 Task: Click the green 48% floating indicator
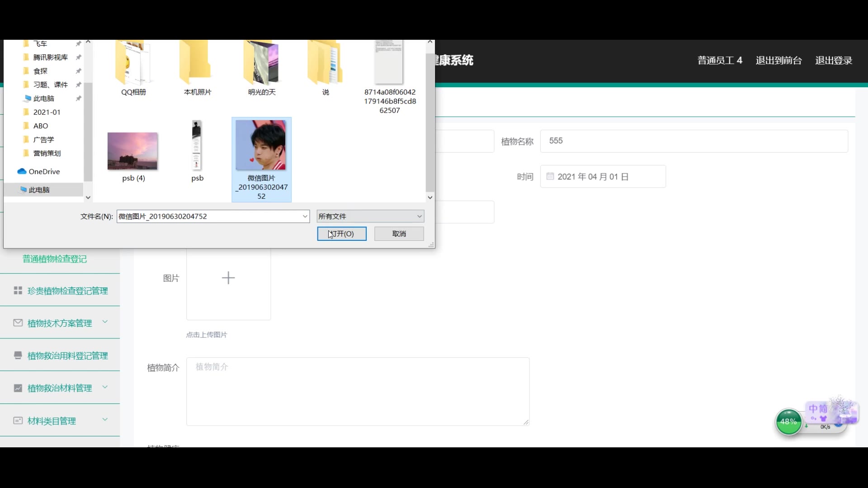[788, 422]
